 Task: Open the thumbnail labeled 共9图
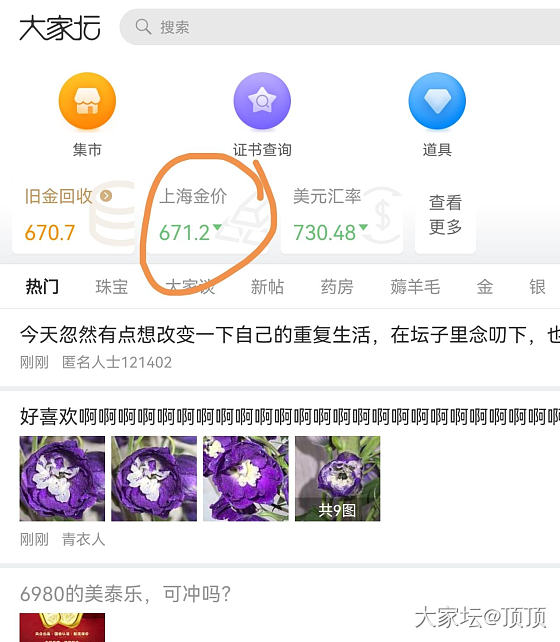point(338,479)
